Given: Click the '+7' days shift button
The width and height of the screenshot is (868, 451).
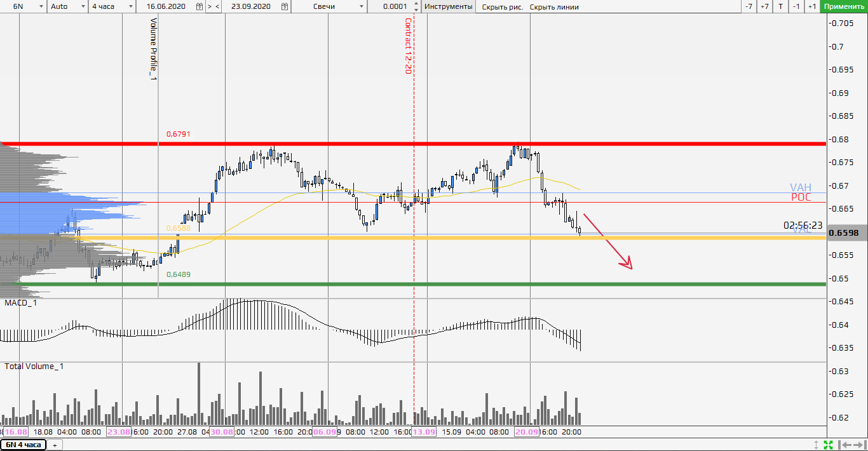Looking at the screenshot, I should click(764, 6).
